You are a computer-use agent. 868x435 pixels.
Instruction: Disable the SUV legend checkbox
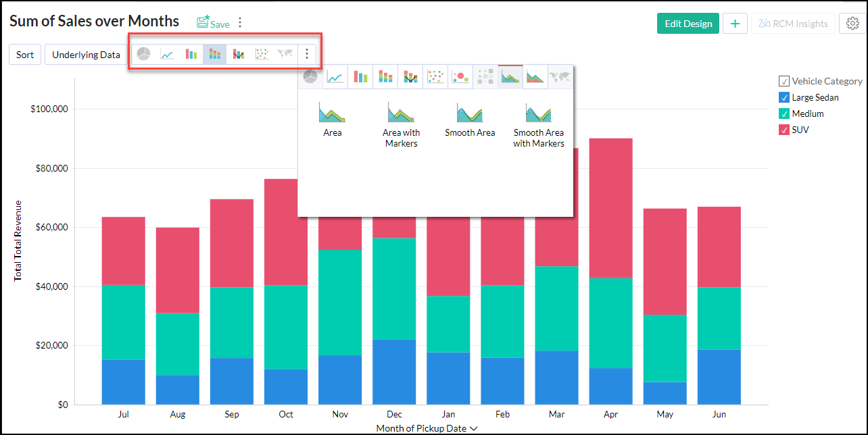[784, 130]
